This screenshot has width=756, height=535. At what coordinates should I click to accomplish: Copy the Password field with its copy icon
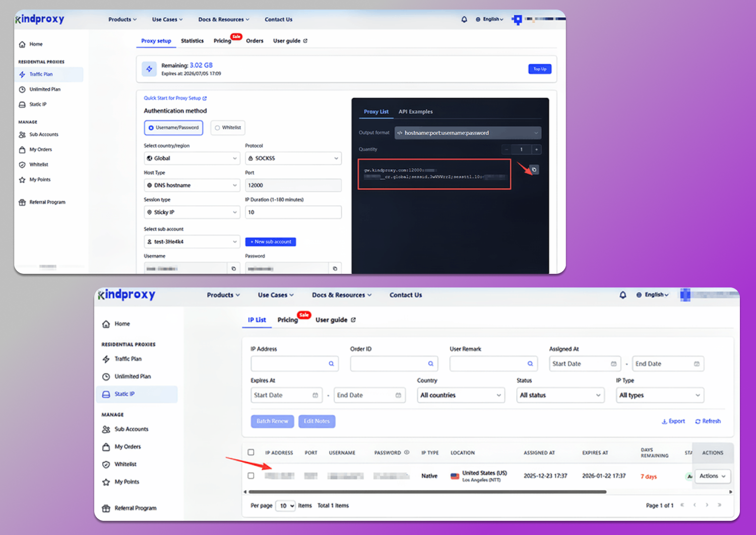click(335, 269)
